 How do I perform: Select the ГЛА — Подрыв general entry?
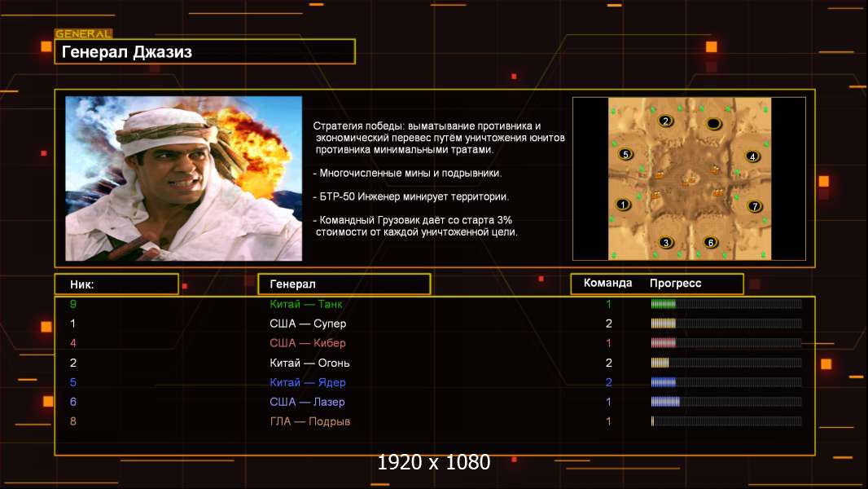coord(310,421)
